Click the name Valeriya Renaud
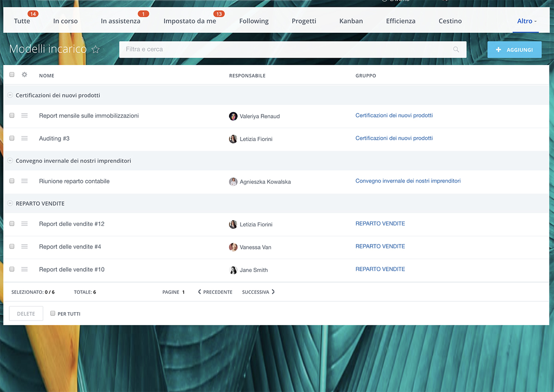The image size is (554, 392). pos(260,117)
